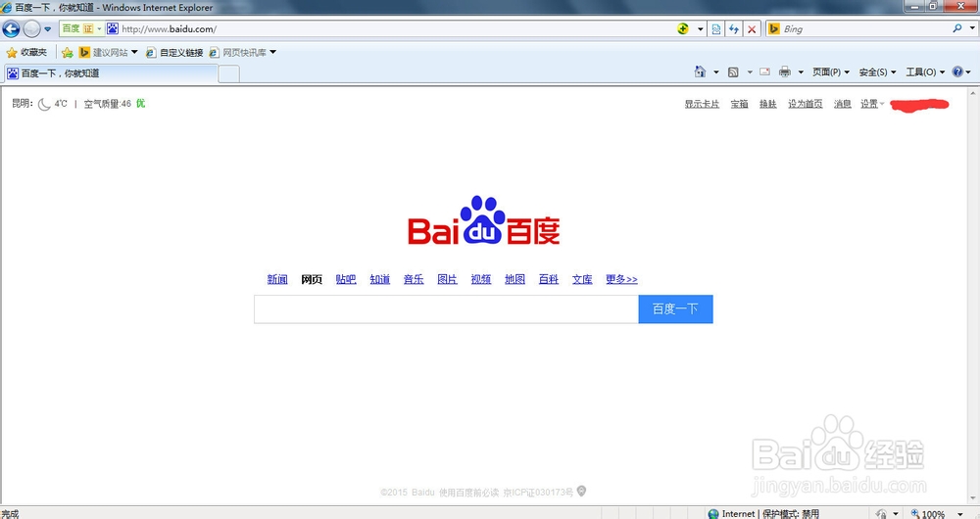Open the dropdown arrow next to Home
Viewport: 980px width, 519px height.
[716, 72]
